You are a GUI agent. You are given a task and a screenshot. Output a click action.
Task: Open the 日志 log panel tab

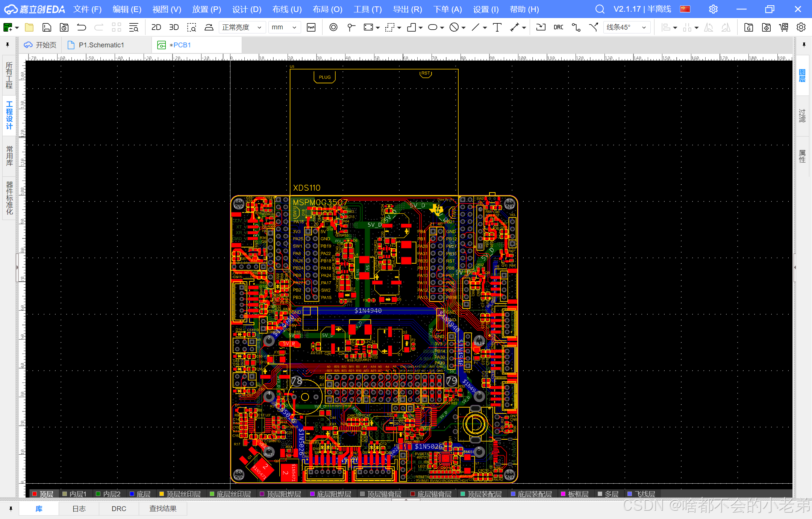79,508
